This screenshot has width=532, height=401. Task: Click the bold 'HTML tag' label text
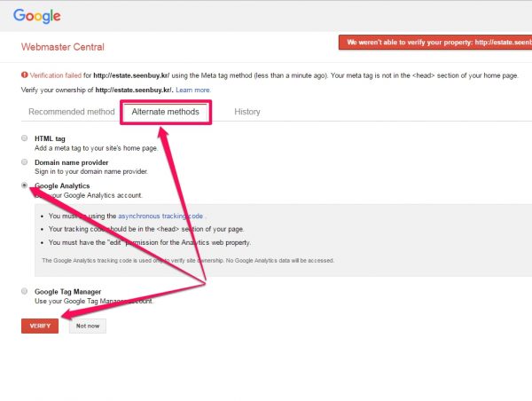pos(50,139)
